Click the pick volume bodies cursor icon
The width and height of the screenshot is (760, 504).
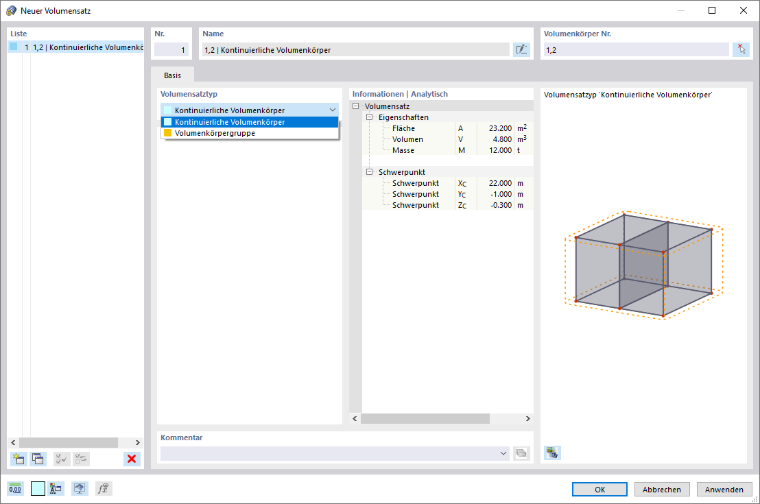(x=741, y=49)
